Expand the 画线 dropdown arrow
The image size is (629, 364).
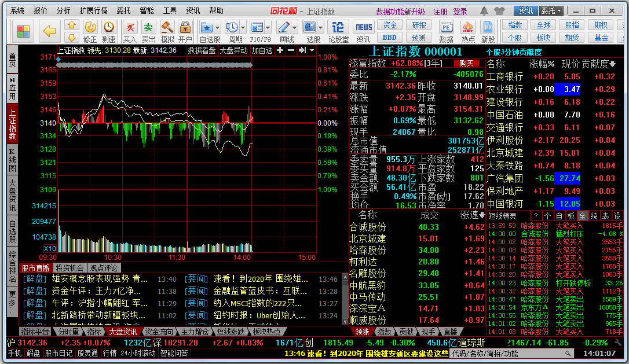coord(294,28)
